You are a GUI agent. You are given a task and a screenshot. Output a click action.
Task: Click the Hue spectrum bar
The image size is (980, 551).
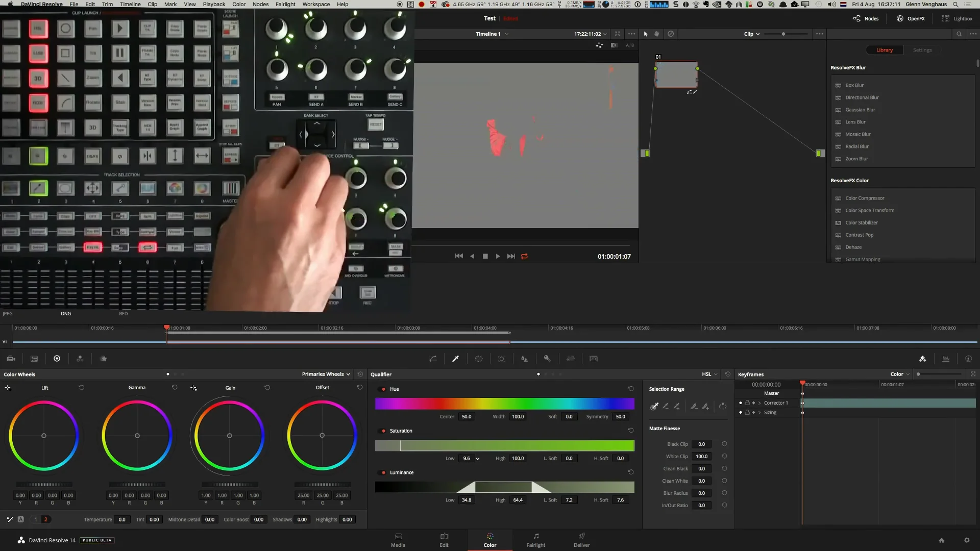(505, 404)
